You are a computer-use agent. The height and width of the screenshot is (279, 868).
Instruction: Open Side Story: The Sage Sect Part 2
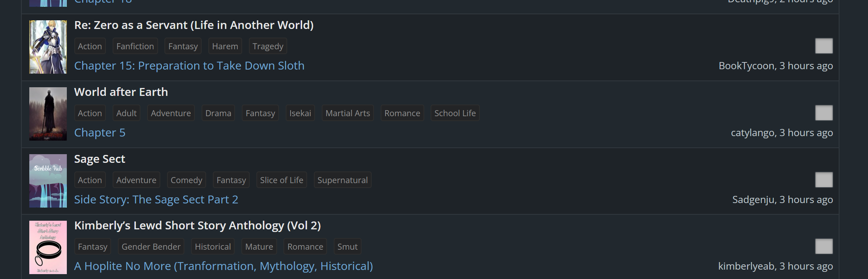[156, 200]
